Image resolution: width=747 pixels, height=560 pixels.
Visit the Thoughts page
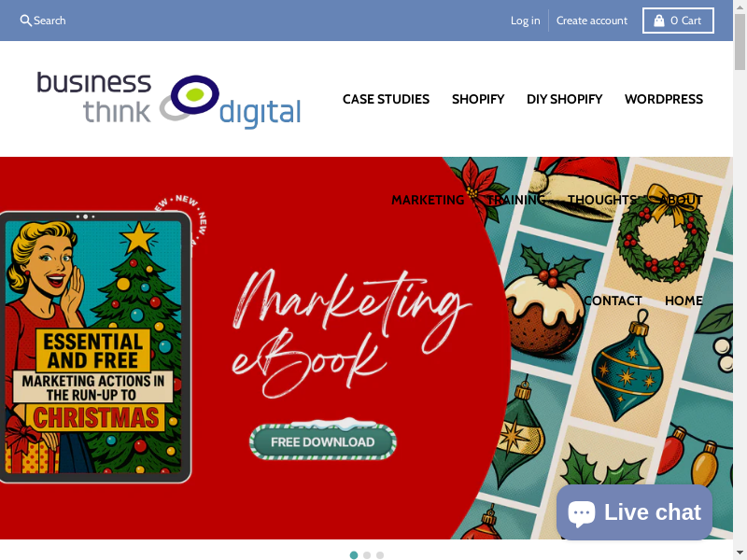602,200
